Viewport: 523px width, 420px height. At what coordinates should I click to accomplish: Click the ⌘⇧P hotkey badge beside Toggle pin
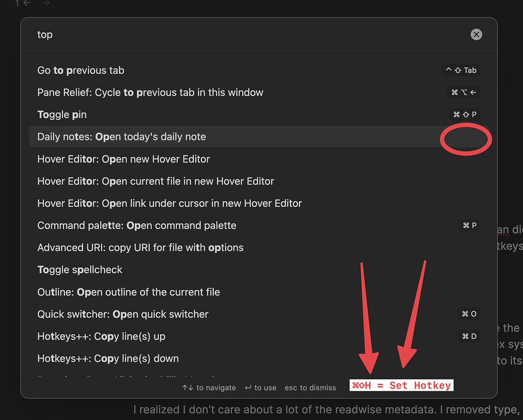tap(465, 114)
